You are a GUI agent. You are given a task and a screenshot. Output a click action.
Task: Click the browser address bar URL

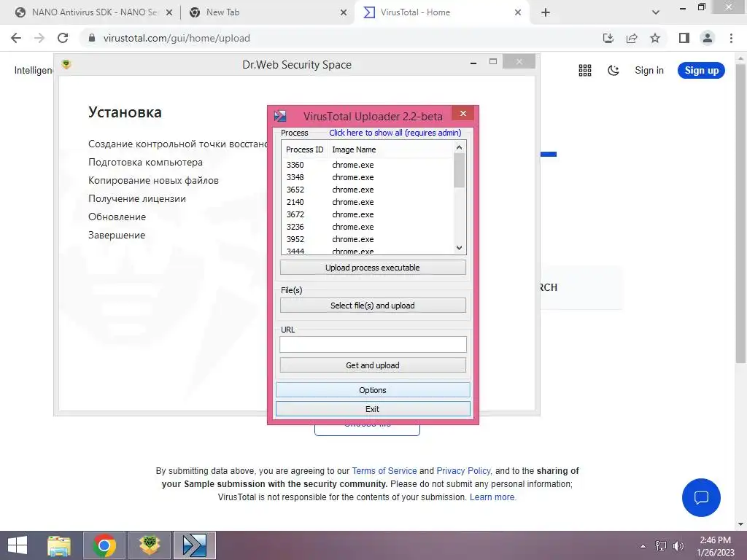[x=177, y=38]
